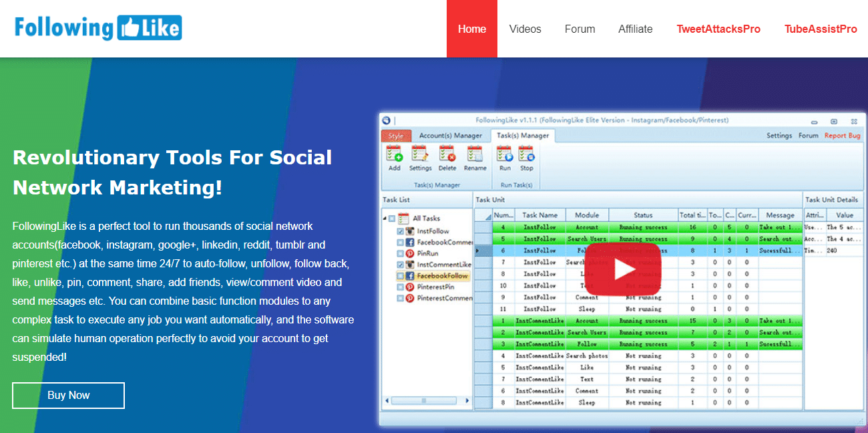Click the Report Bug link
This screenshot has width=868, height=433.
[x=843, y=136]
